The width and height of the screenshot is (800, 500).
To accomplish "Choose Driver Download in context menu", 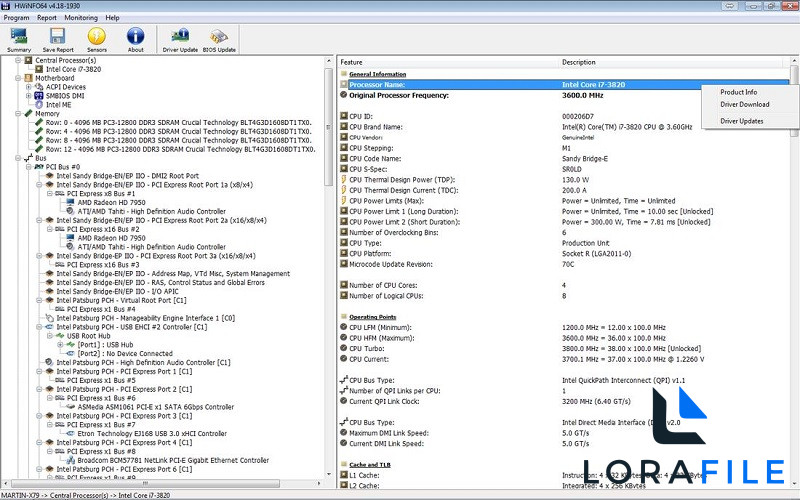I will tap(744, 104).
